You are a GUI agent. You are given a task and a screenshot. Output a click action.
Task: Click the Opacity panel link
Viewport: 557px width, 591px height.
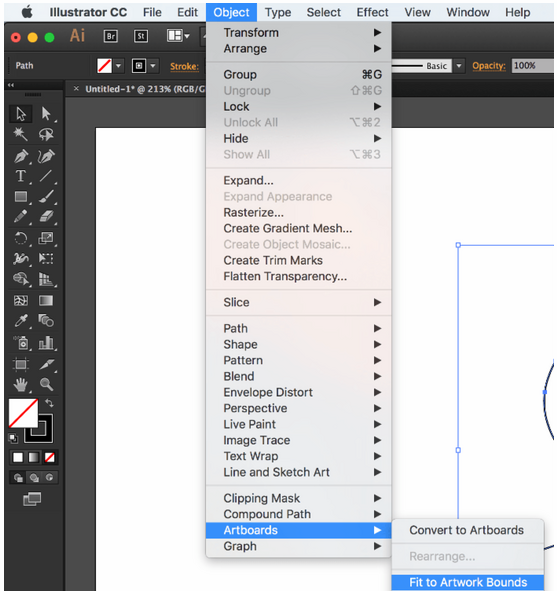point(489,66)
